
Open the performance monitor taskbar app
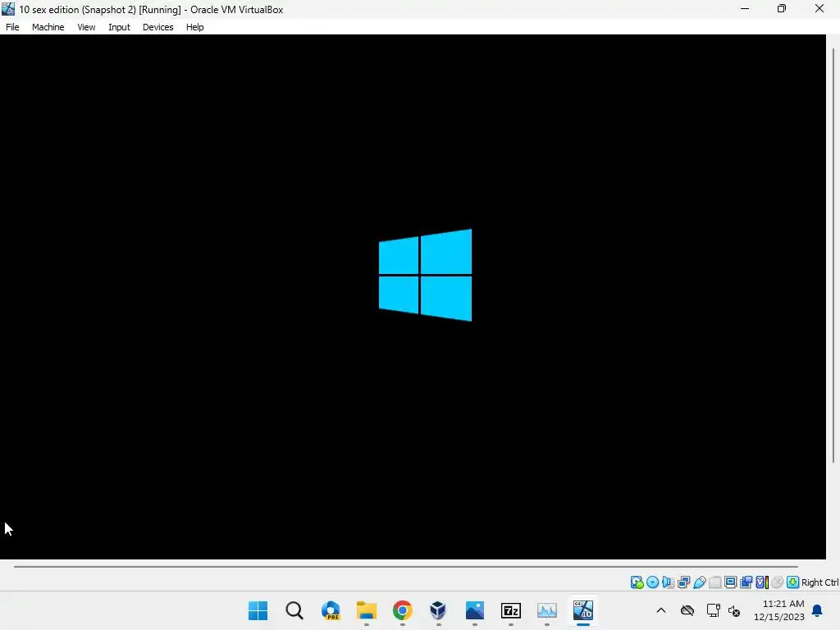coord(547,610)
